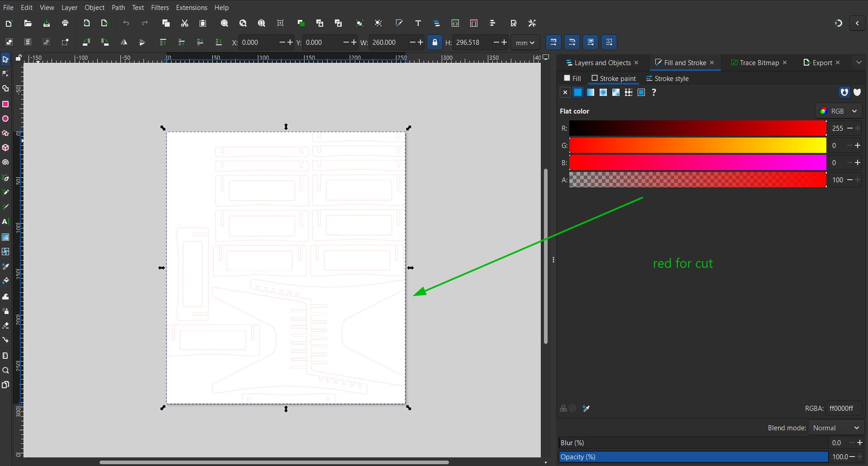Pick the Spiral tool
Image resolution: width=868 pixels, height=466 pixels.
click(5, 162)
